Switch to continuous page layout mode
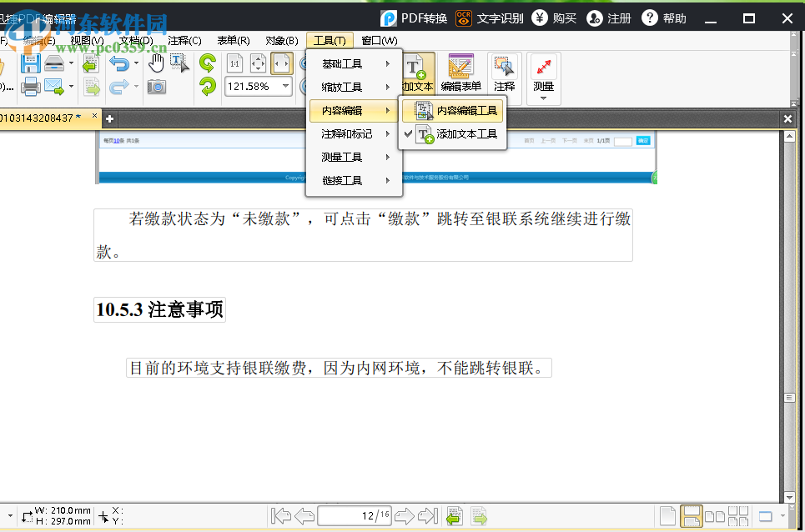The width and height of the screenshot is (805, 532). 691,515
